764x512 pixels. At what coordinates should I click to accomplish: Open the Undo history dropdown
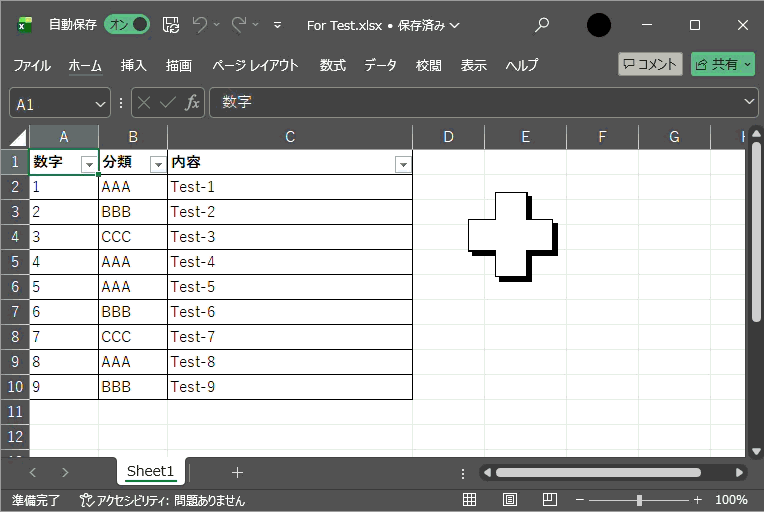[x=217, y=25]
